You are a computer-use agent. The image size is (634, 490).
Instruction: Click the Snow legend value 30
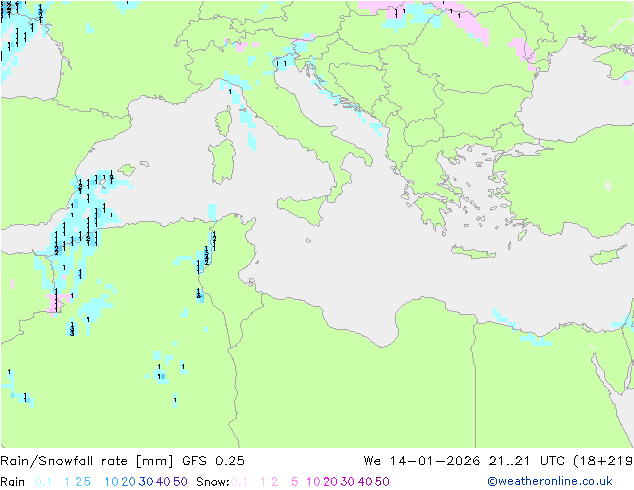pyautogui.click(x=348, y=482)
